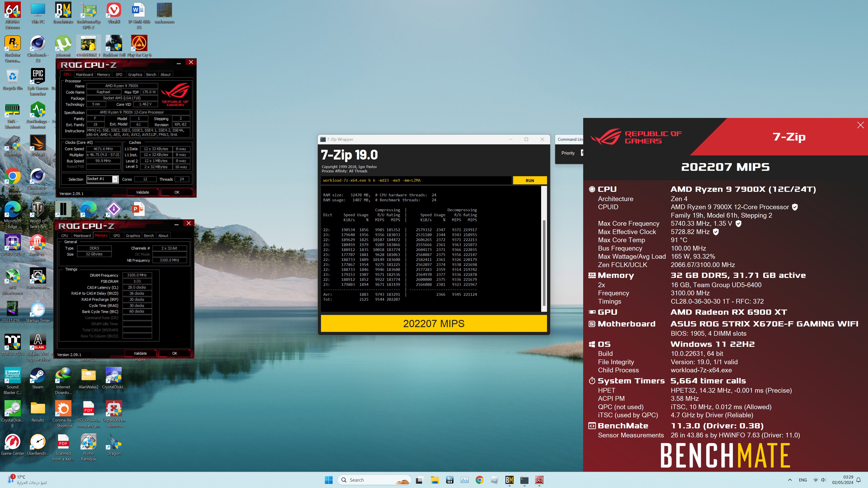Open Internet Download Manager icon
This screenshot has width=868, height=488.
pos(63,381)
